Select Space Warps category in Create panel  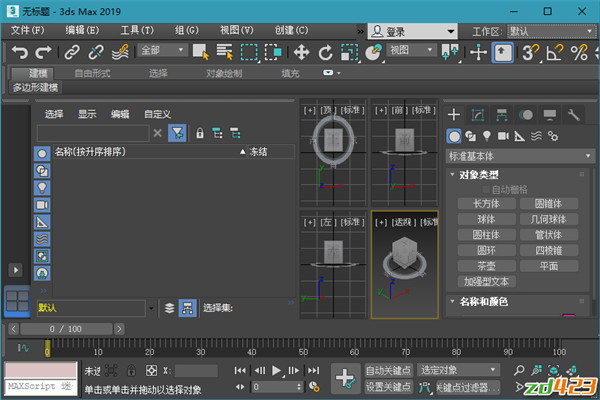point(536,136)
